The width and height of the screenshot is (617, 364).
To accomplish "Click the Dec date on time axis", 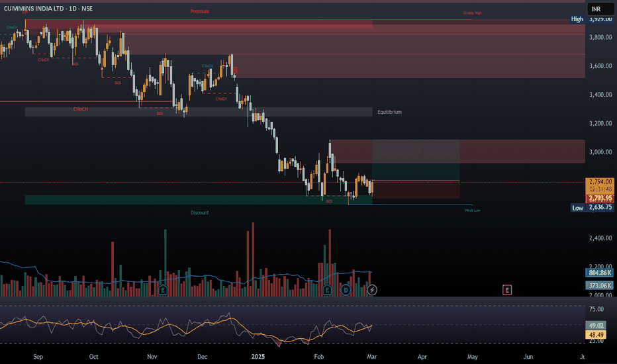I will 203,357.
